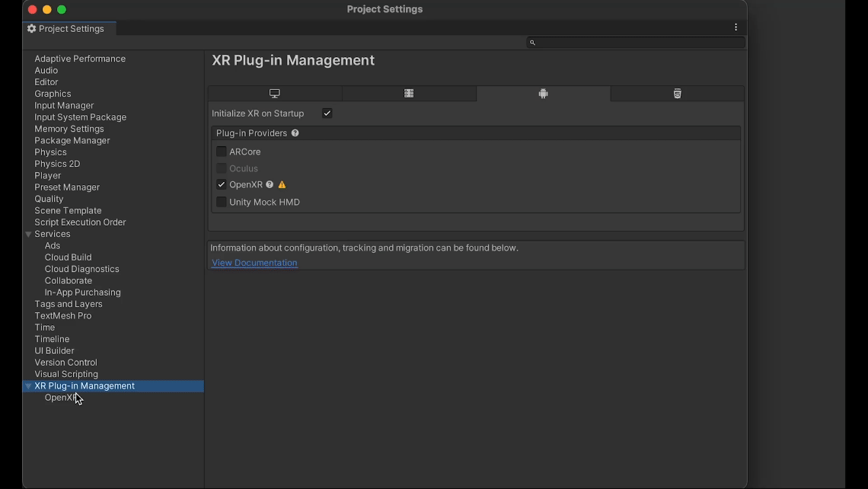Open the View Documentation link
This screenshot has height=489, width=868.
click(x=254, y=263)
